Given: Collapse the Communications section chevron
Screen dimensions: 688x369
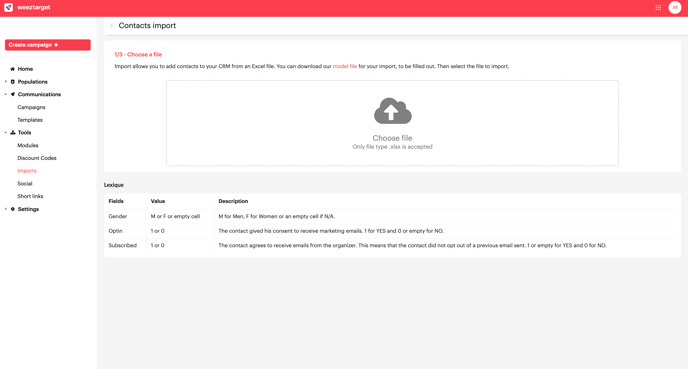Looking at the screenshot, I should (x=6, y=94).
